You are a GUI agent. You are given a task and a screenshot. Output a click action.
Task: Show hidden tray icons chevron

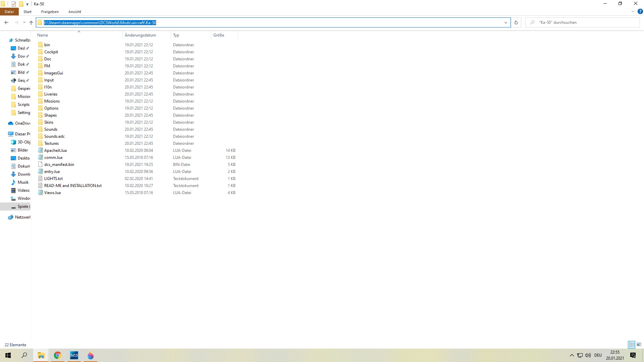click(572, 355)
